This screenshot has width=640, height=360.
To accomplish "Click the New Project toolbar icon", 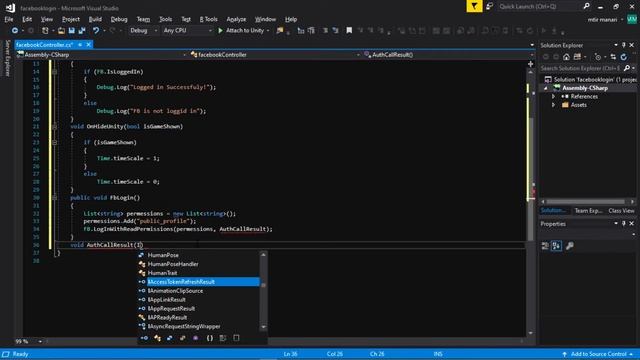I will [45, 31].
